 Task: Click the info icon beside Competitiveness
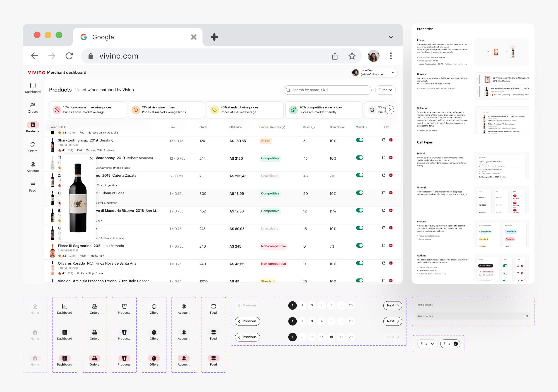283,127
